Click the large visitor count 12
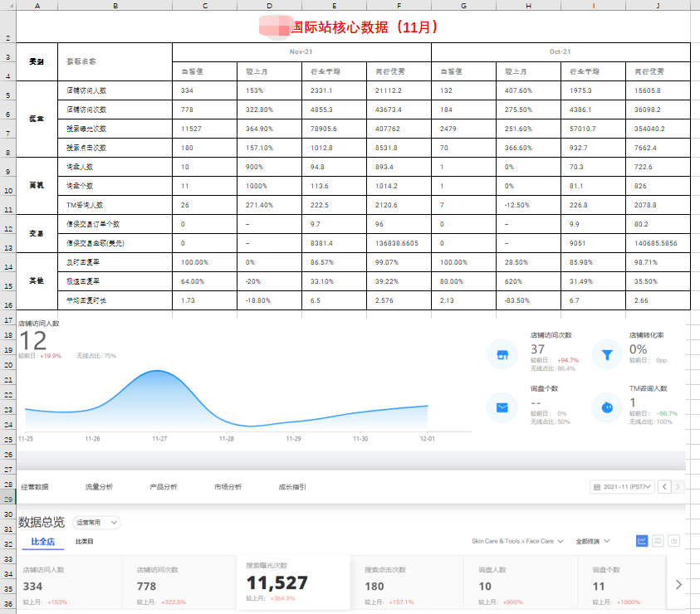The height and width of the screenshot is (614, 700). point(33,341)
